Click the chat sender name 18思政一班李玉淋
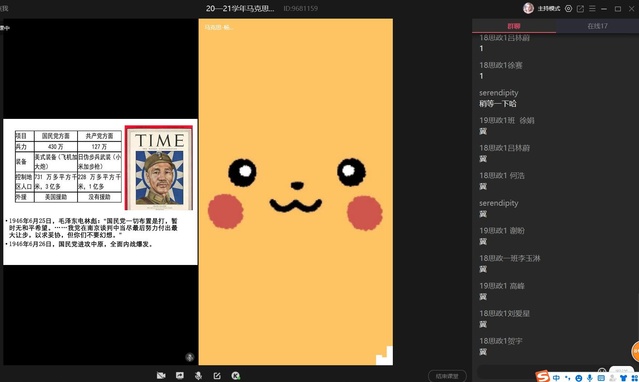This screenshot has width=639, height=382. point(510,258)
